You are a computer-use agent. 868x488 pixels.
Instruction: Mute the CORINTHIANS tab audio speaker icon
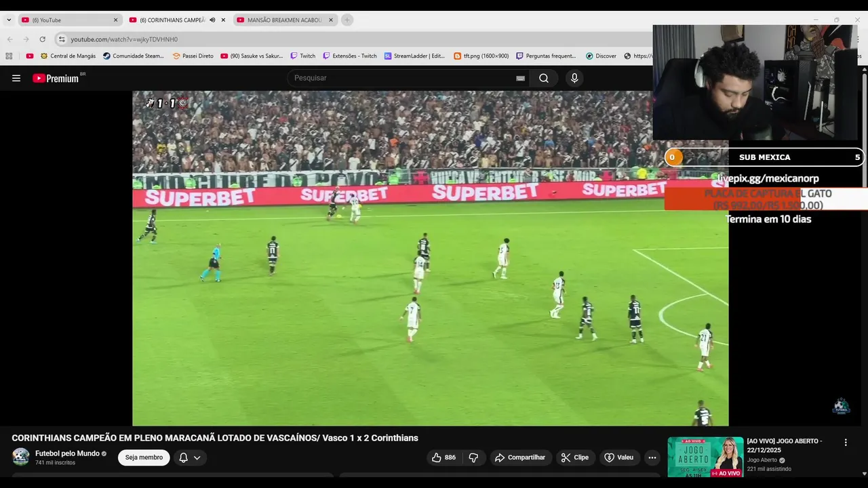212,20
